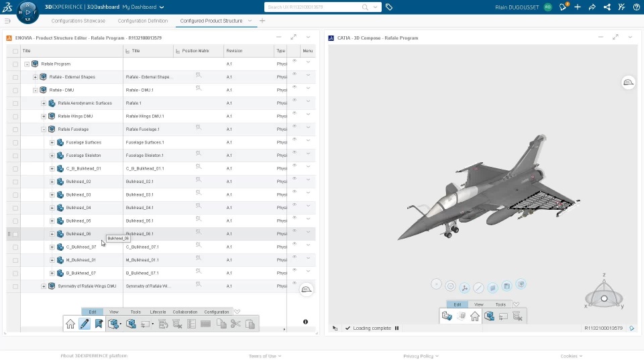Toggle visibility eye for Bulkhead_02 row

click(x=294, y=178)
